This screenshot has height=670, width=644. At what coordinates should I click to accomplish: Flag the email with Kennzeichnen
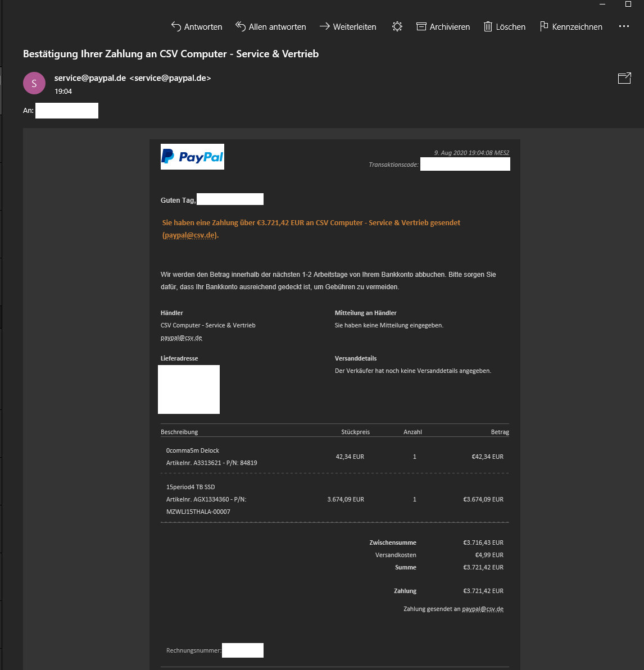coord(572,26)
